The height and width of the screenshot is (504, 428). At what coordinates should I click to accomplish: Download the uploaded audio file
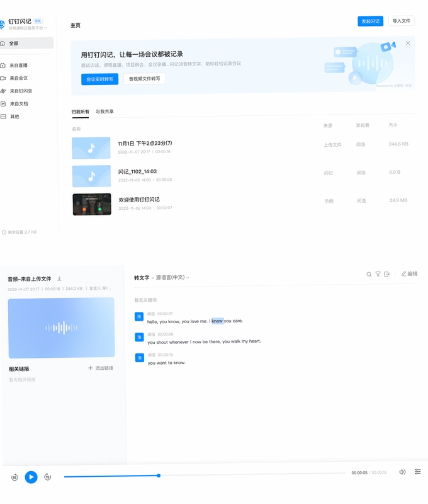[59, 278]
